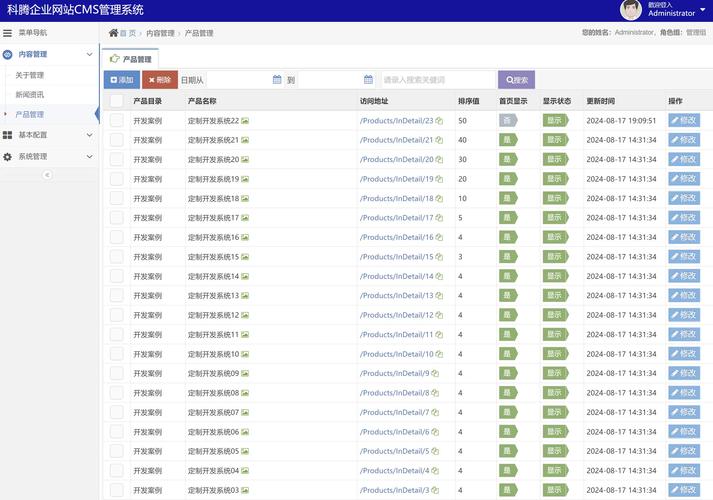713x500 pixels.
Task: Click the hamburger menu navigation icon
Action: point(8,33)
